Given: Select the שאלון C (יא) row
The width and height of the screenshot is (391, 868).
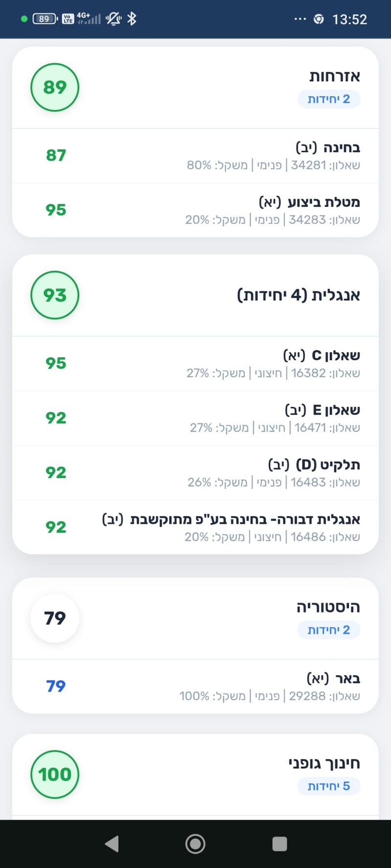Looking at the screenshot, I should click(x=195, y=363).
